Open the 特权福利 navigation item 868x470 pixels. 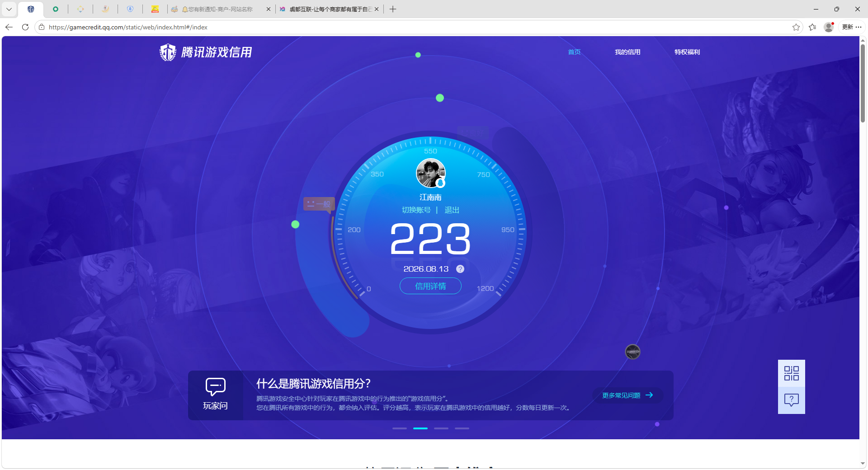[687, 52]
